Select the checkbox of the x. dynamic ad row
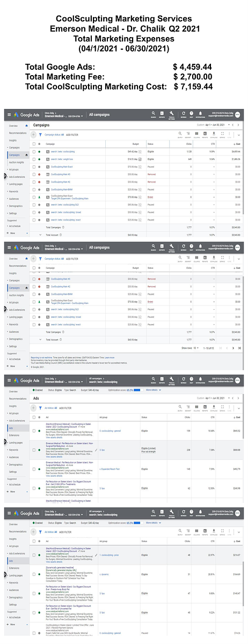 [x=33, y=574]
